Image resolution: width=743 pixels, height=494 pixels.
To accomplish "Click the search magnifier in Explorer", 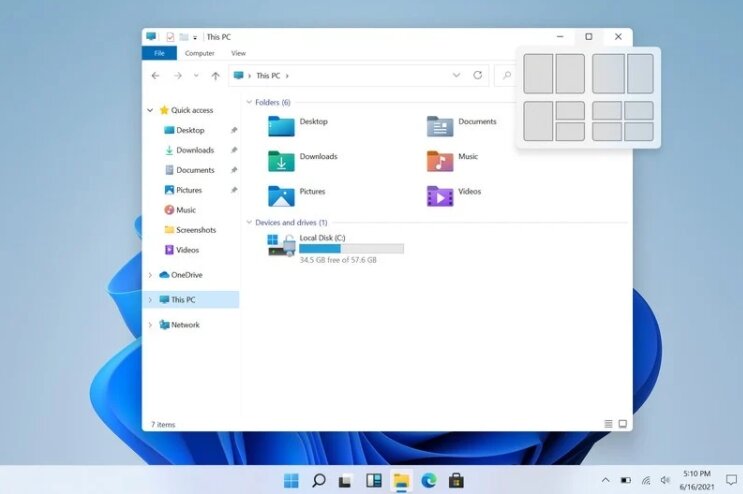I will [507, 75].
